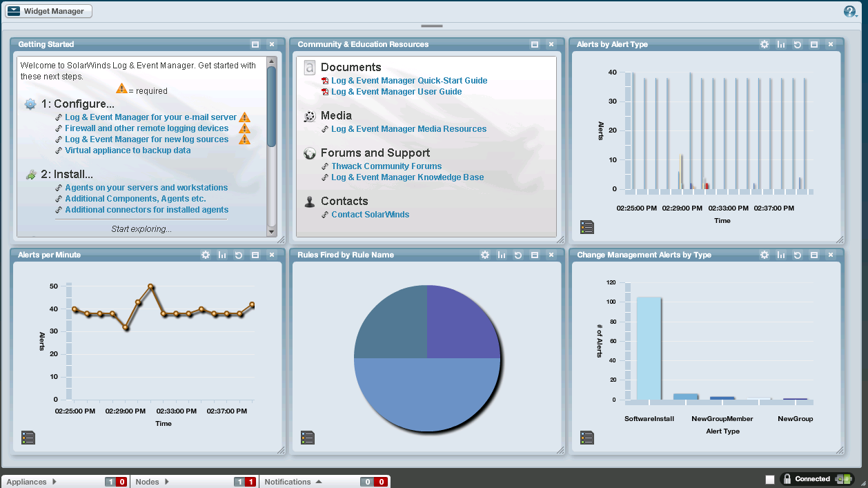Click the red count badge next to Nodes
The image size is (868, 488).
(x=250, y=482)
